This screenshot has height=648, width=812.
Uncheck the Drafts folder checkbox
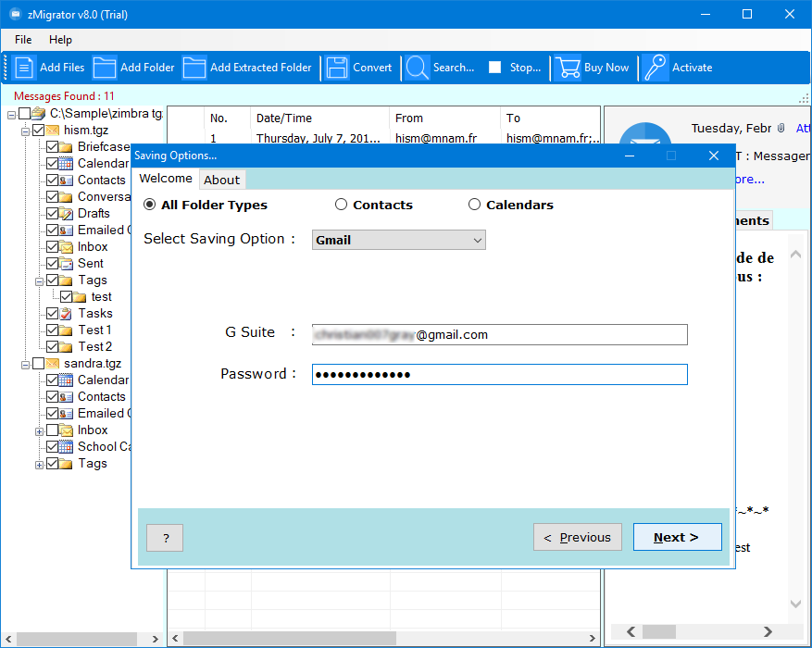coord(53,214)
